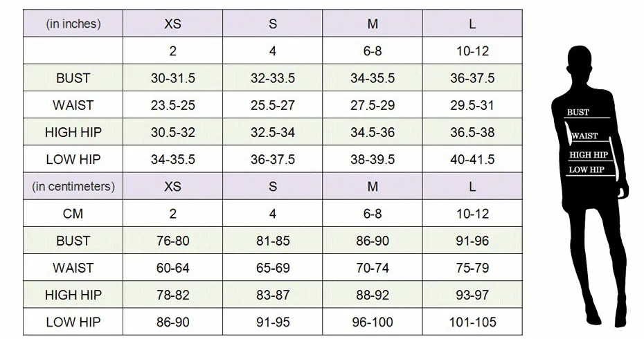The width and height of the screenshot is (644, 339).
Task: Select the 38-39.5 low hip cell
Action: 373,159
